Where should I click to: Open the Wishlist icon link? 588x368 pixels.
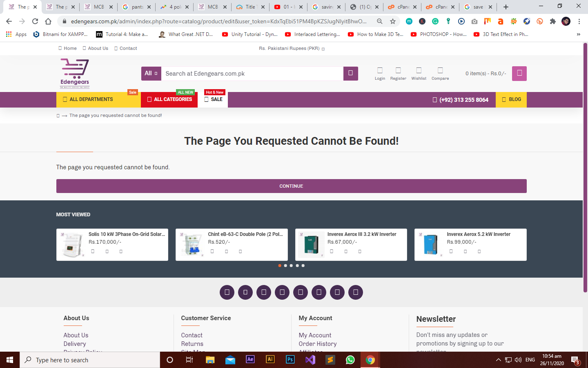point(419,74)
